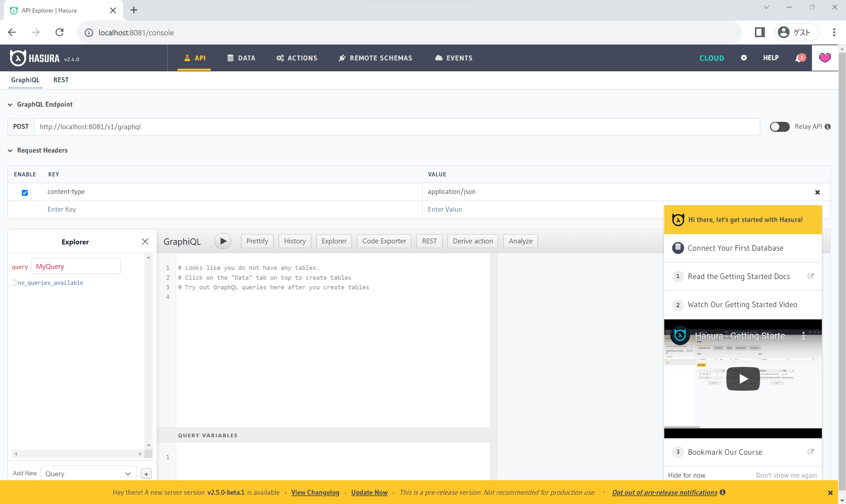The height and width of the screenshot is (504, 846).
Task: Click pre-release notifications info icon
Action: (x=723, y=492)
